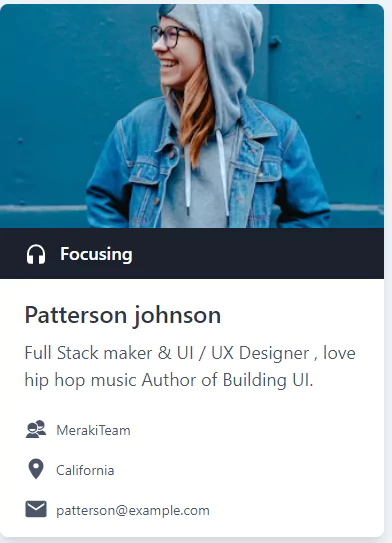The width and height of the screenshot is (392, 543).
Task: Click the Patterson johnson name heading
Action: tap(123, 315)
